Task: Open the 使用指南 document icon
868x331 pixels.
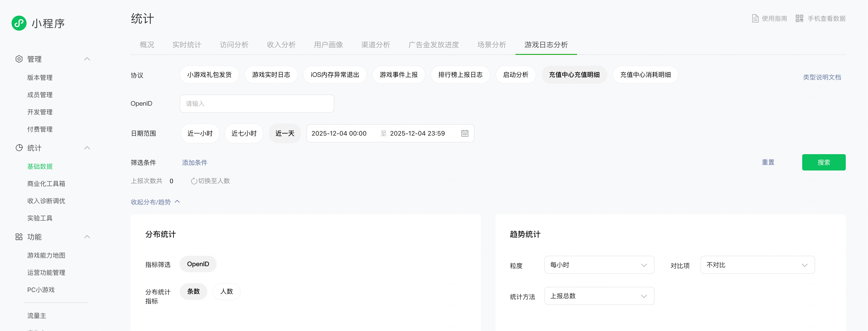Action: click(x=755, y=19)
